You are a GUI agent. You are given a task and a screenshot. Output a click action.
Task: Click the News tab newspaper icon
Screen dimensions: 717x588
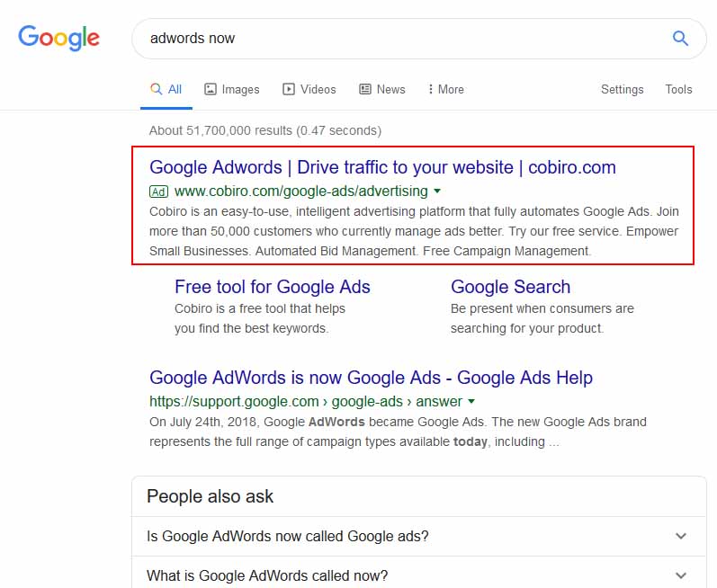click(365, 89)
